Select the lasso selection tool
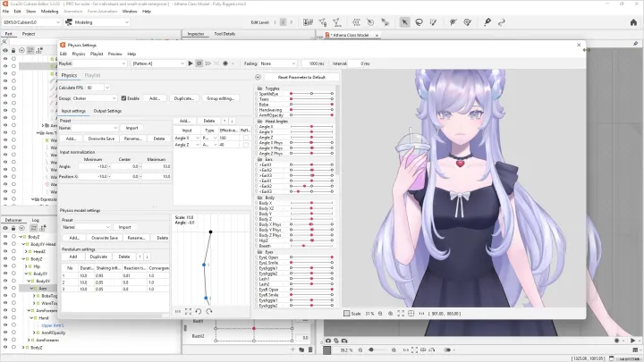 [419, 22]
